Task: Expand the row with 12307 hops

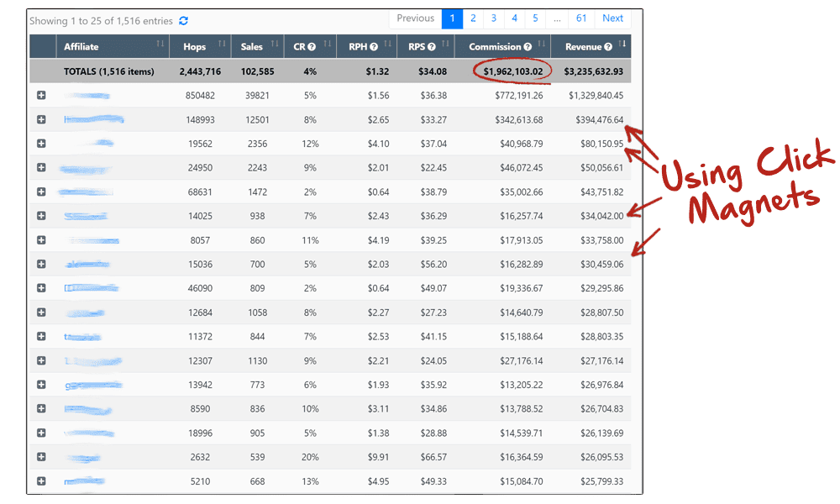Action: pyautogui.click(x=41, y=360)
